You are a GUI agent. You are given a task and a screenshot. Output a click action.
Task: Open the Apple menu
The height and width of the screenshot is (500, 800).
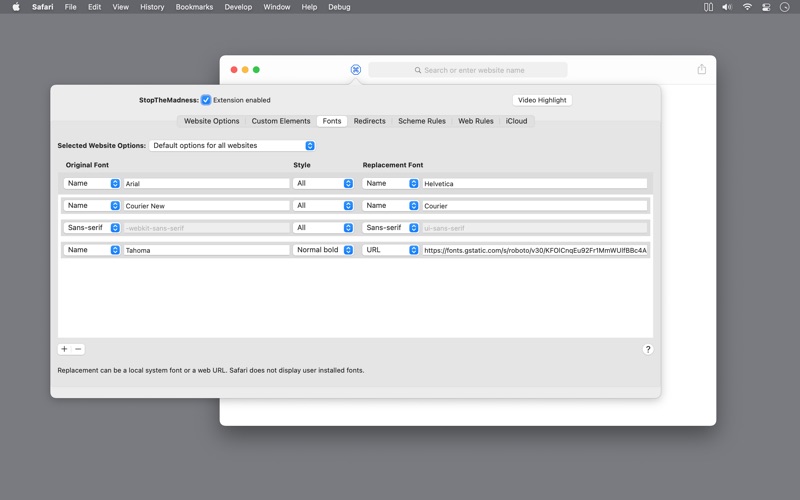coord(15,7)
